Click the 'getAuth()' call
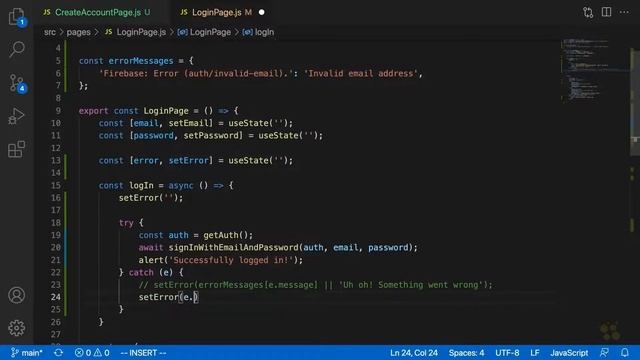This screenshot has width=640, height=360. click(225, 235)
